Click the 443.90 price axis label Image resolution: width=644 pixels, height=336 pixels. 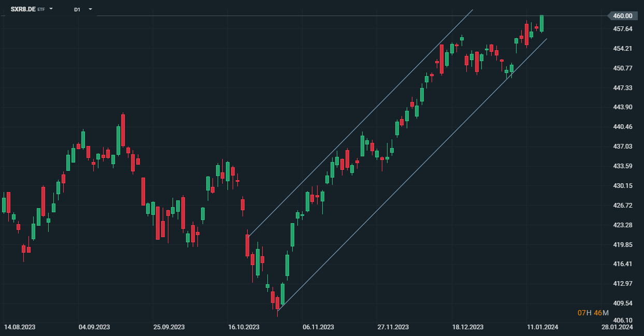click(623, 107)
